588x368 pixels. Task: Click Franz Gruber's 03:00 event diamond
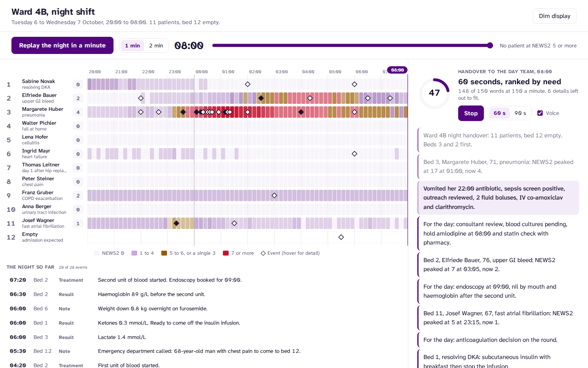(x=274, y=195)
